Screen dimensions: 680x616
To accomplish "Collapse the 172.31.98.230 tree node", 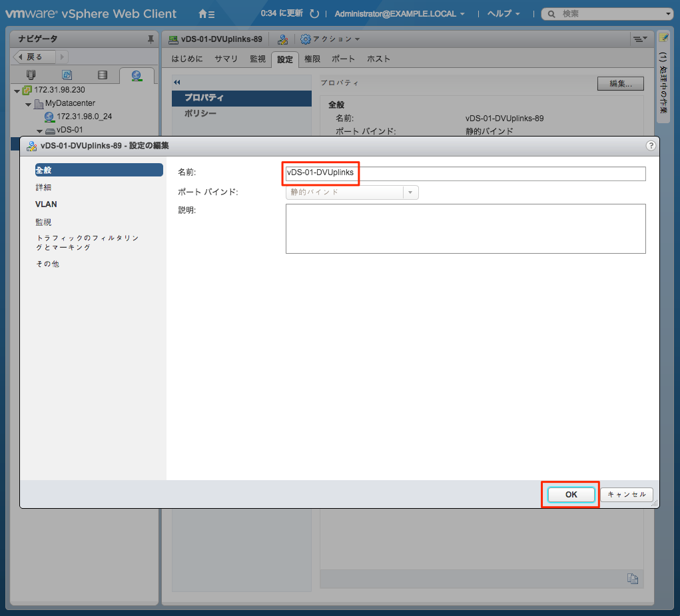I will (x=17, y=91).
